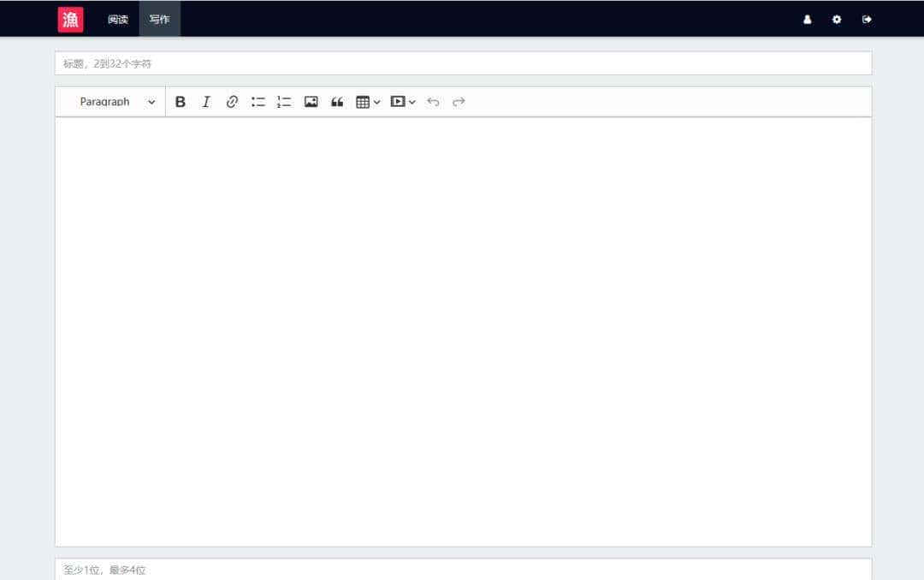Click the insert media icon
924x580 pixels.
[x=398, y=102]
